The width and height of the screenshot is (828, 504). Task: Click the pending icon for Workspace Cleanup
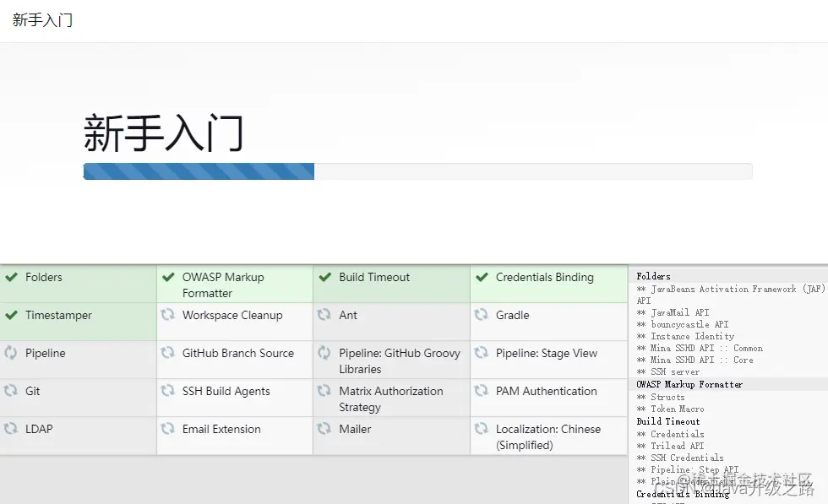(x=168, y=315)
